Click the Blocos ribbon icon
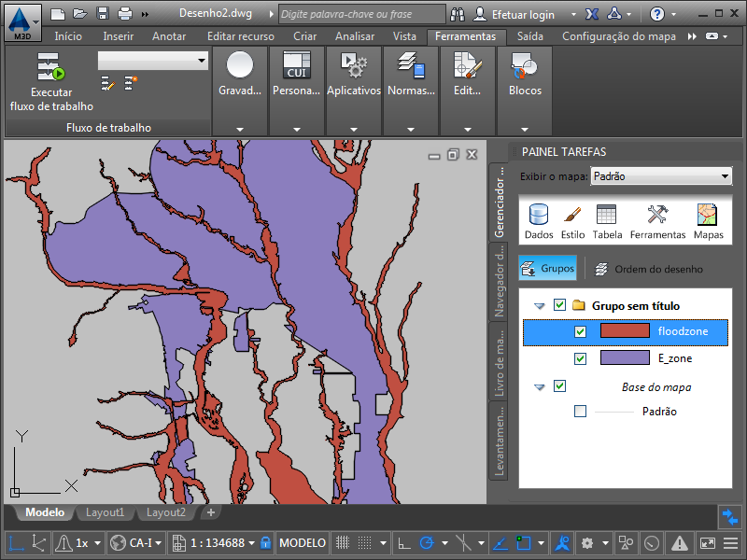 [x=525, y=66]
